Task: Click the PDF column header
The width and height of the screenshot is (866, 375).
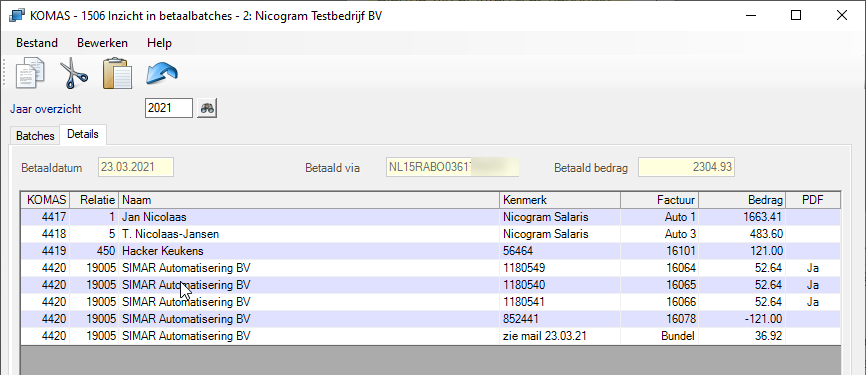Action: point(813,200)
